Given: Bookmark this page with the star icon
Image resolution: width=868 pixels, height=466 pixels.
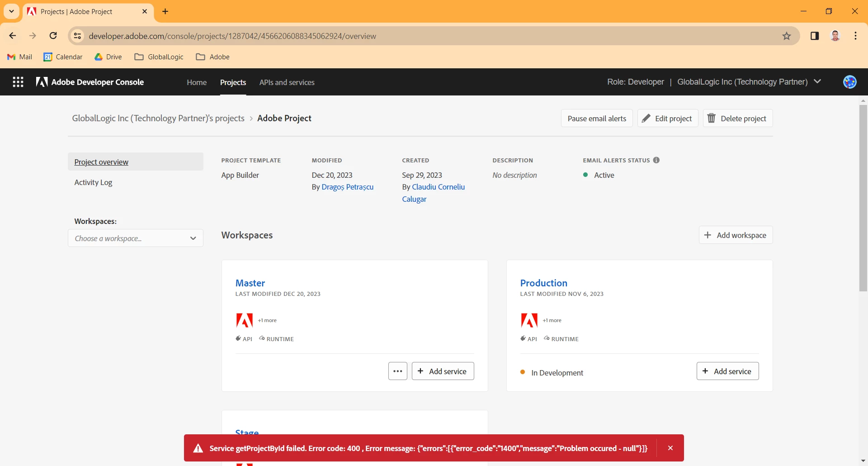Looking at the screenshot, I should [787, 36].
